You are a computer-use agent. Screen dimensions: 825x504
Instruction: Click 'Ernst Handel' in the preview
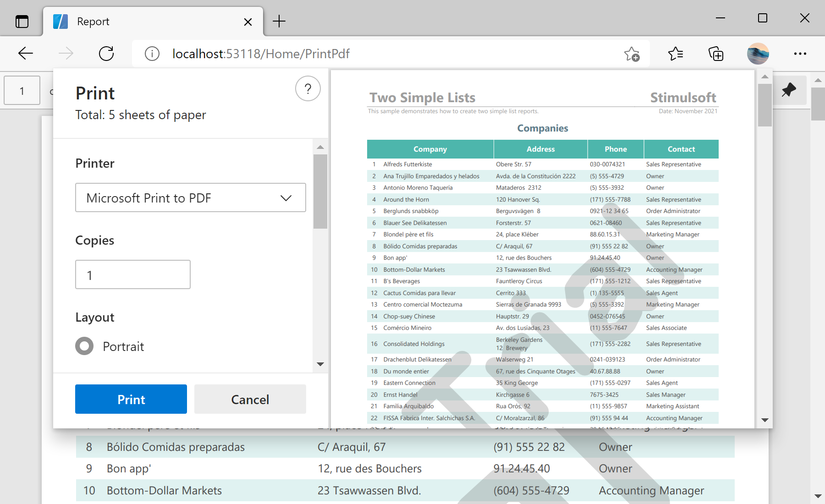(400, 394)
